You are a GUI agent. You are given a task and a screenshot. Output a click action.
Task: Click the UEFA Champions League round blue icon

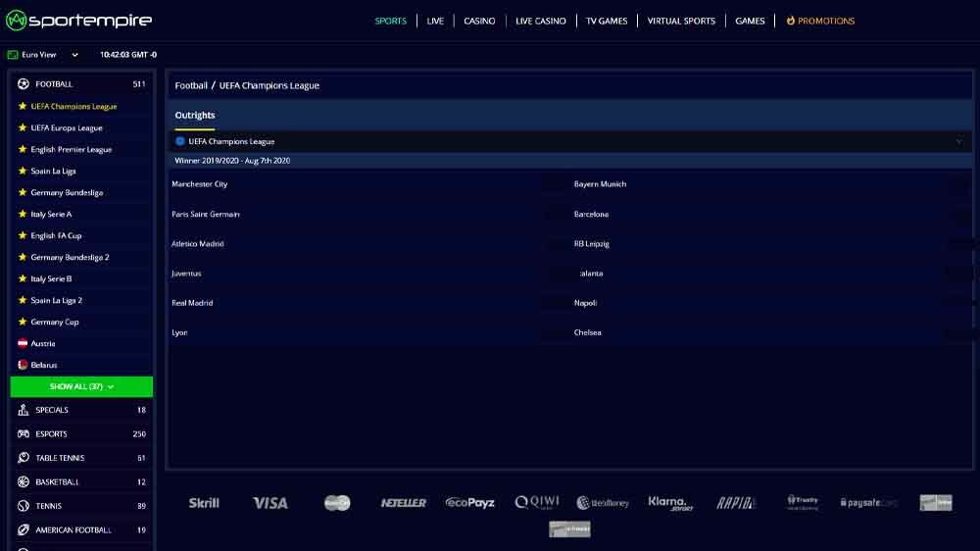(x=180, y=141)
